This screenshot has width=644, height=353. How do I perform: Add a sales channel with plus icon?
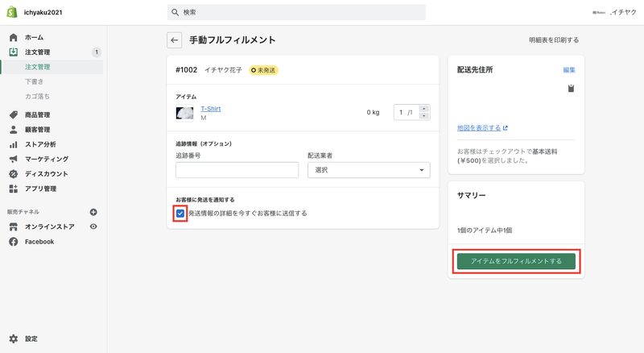coord(93,212)
